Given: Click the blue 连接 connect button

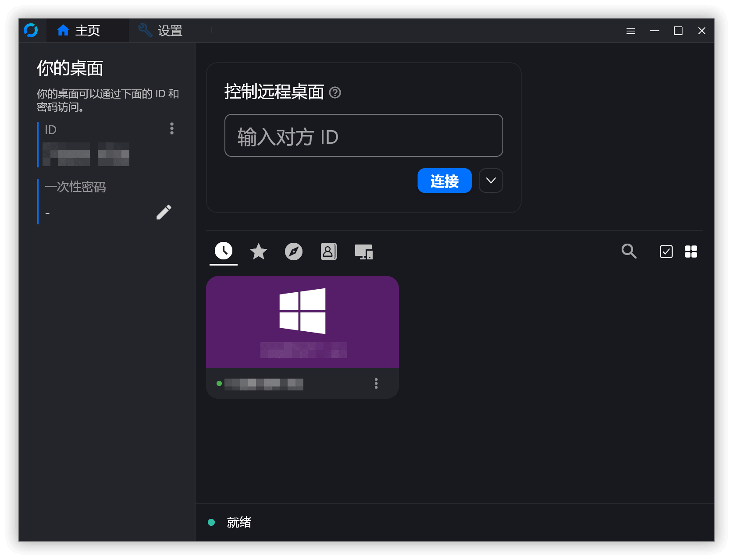Looking at the screenshot, I should coord(445,181).
